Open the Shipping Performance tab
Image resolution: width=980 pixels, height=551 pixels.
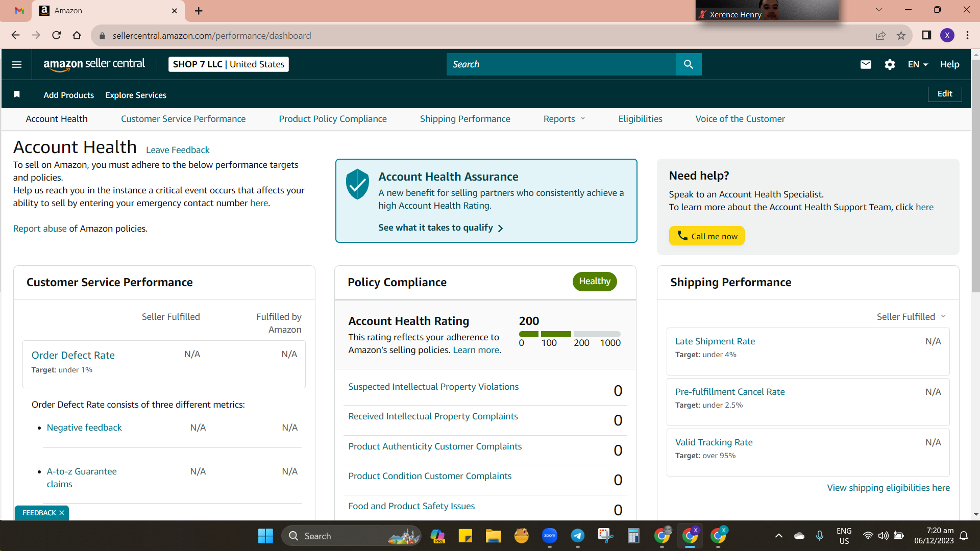pos(465,119)
